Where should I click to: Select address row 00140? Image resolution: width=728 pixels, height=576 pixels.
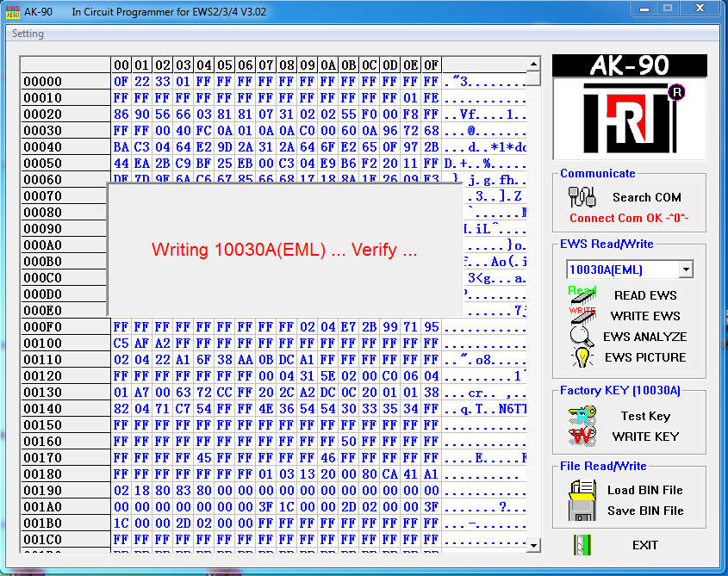(x=65, y=408)
